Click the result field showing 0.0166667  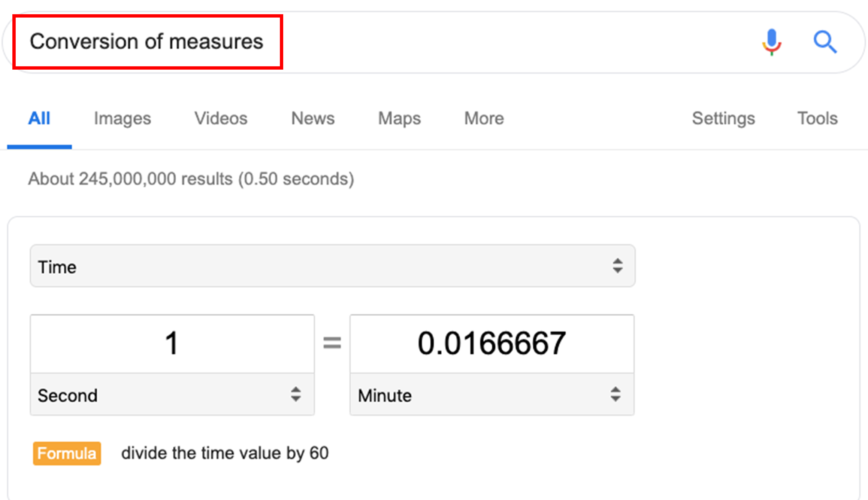[492, 344]
